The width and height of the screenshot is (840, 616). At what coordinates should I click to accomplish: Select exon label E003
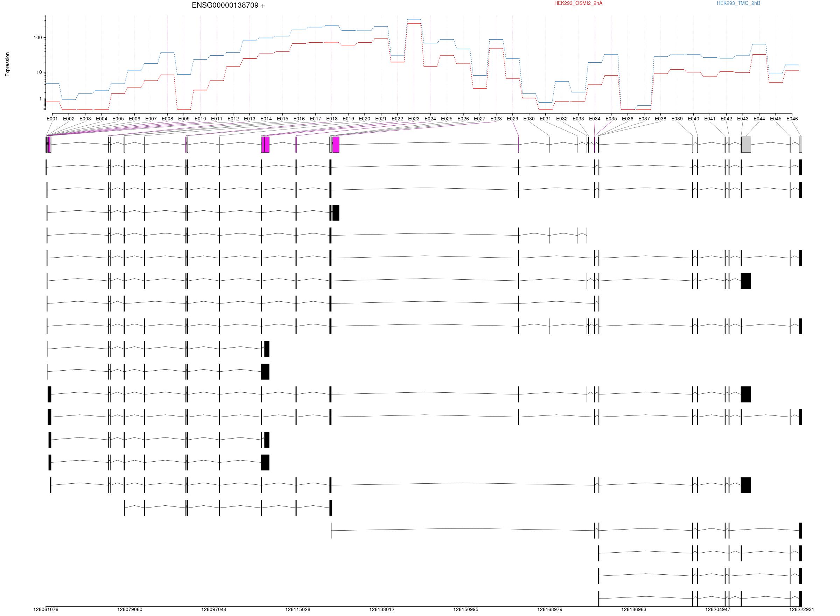(x=85, y=119)
